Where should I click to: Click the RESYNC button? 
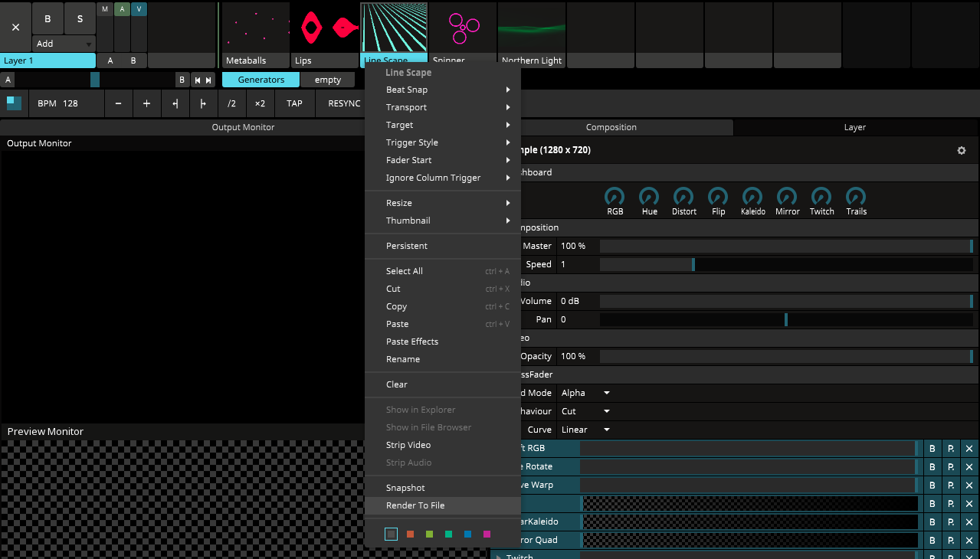pyautogui.click(x=344, y=103)
